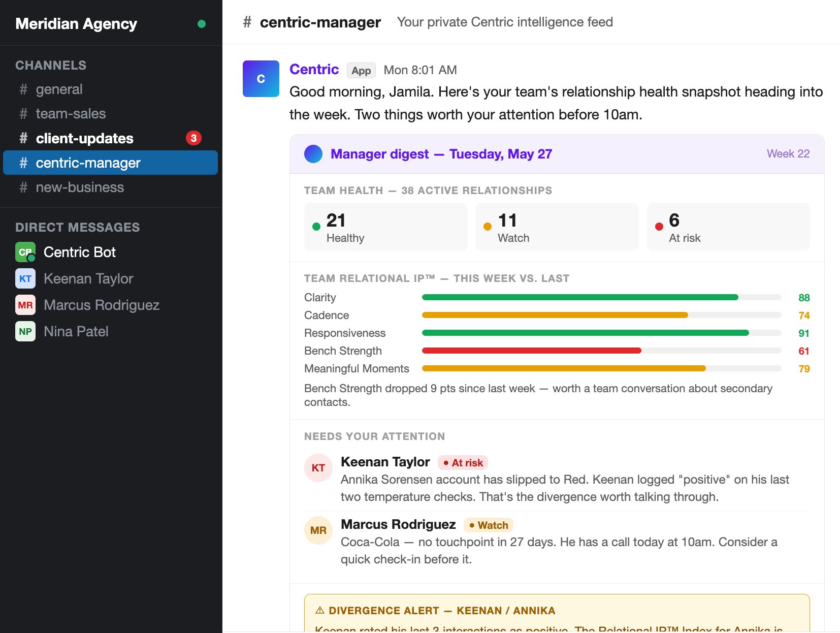This screenshot has width=840, height=633.
Task: Click the MR avatar in Needs Your Attention
Action: coord(318,530)
